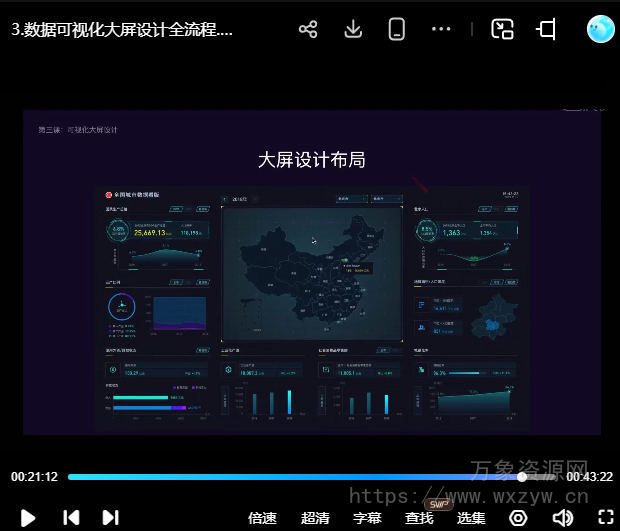Open the 超清 quality selector
This screenshot has height=531, width=620.
315,518
